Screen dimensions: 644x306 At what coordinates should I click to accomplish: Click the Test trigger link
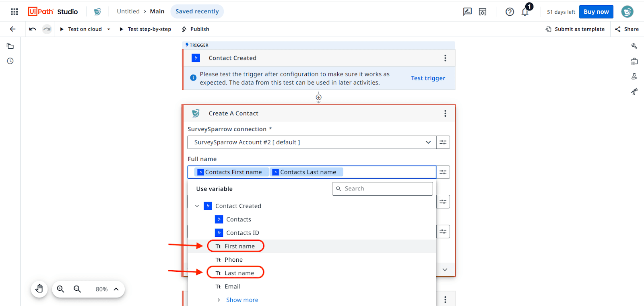point(428,78)
